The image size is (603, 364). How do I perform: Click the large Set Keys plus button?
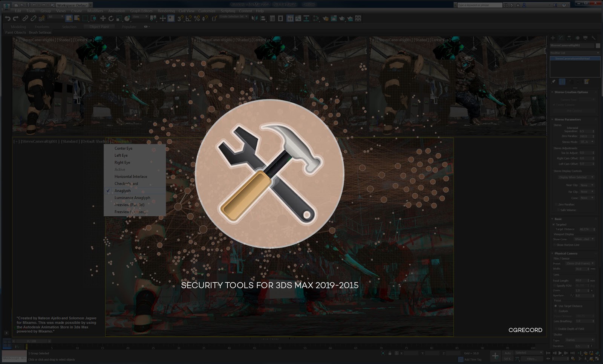495,356
